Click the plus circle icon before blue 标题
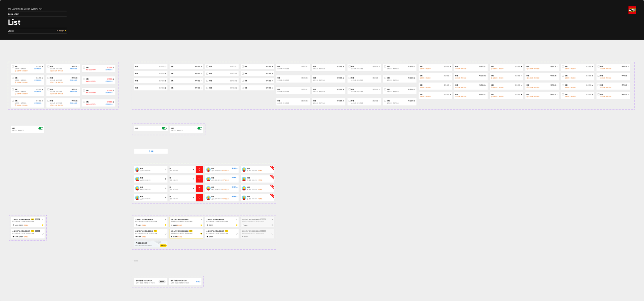Screen dimensions: 644x301 [149, 151]
